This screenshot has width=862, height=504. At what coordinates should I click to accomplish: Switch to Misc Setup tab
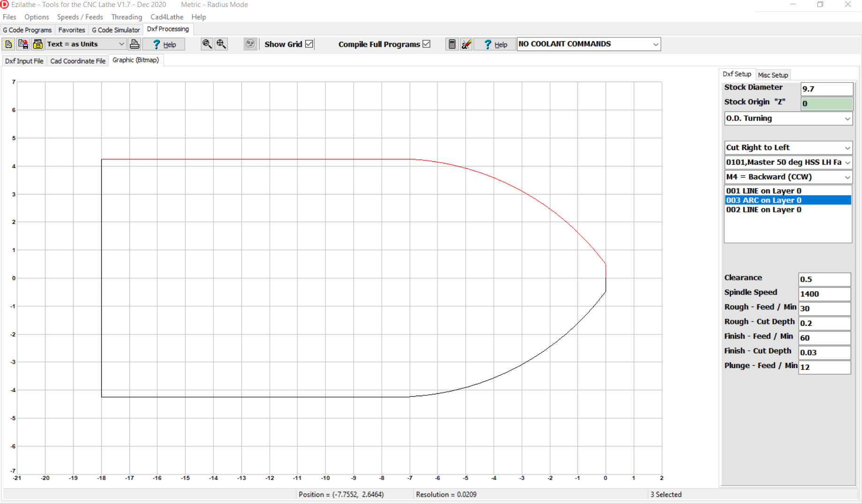tap(773, 75)
